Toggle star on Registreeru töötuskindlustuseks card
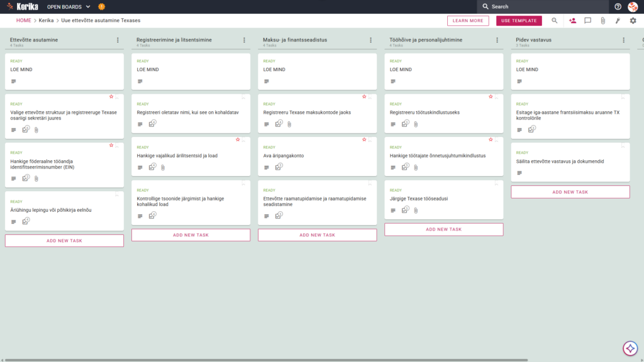 [x=491, y=96]
